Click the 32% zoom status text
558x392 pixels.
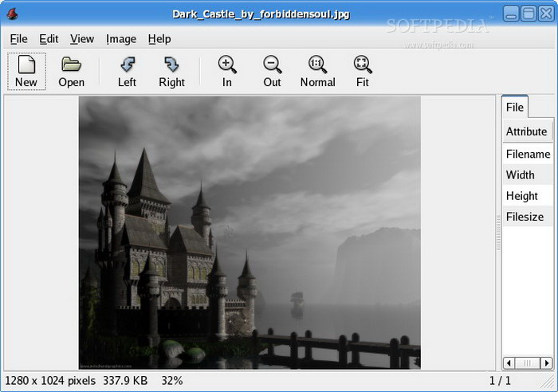pyautogui.click(x=172, y=381)
